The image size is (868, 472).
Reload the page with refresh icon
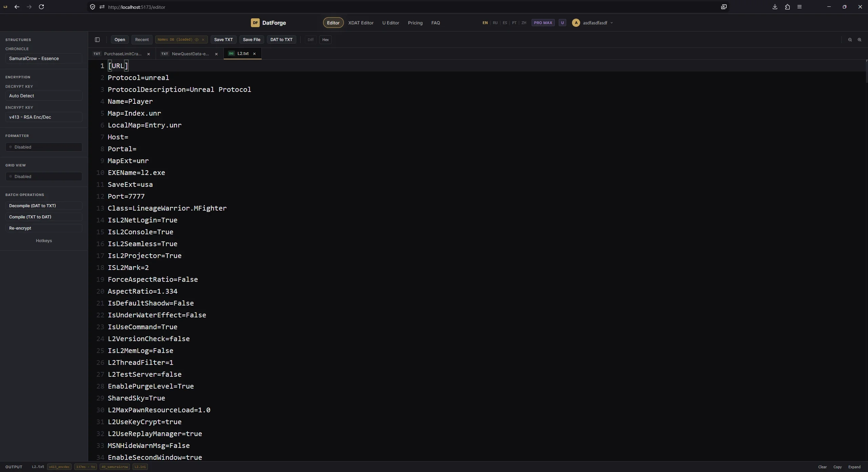pyautogui.click(x=41, y=7)
